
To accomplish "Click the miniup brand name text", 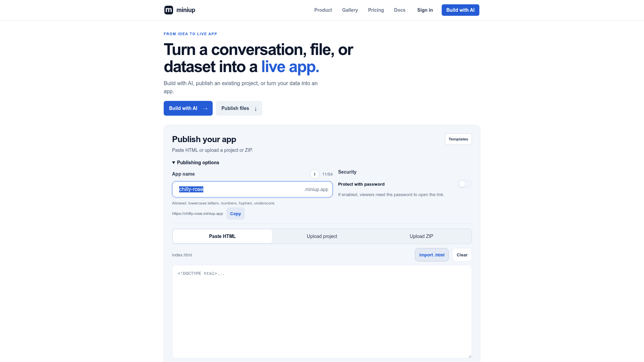I will (186, 10).
